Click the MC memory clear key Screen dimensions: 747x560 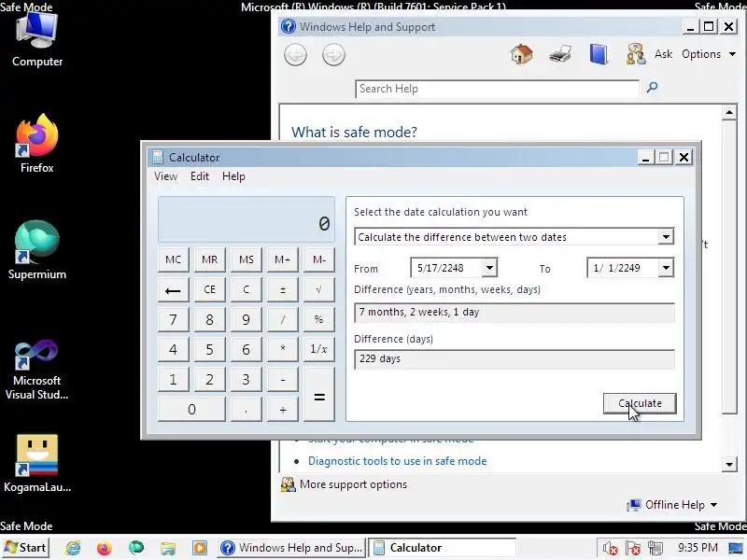tap(173, 259)
